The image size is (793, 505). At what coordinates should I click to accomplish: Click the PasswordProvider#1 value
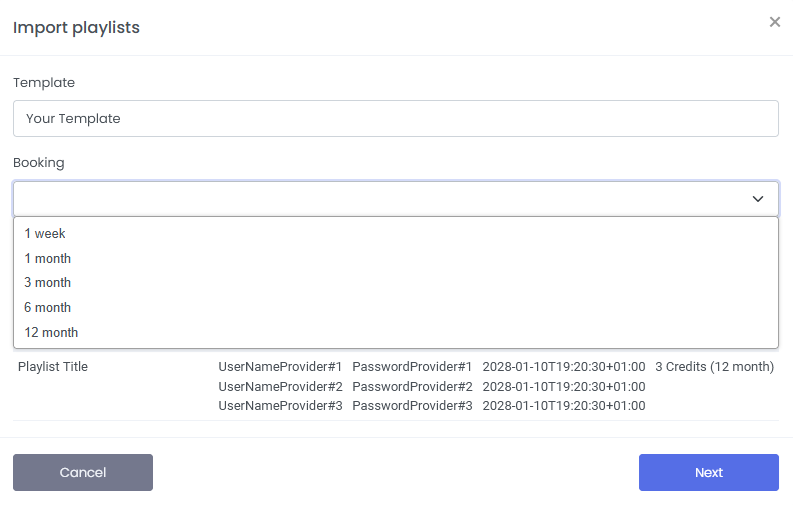click(x=412, y=367)
